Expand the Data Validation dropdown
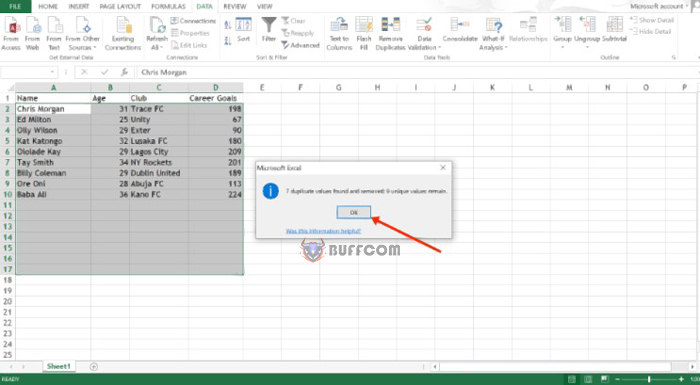The width and height of the screenshot is (700, 385). click(439, 47)
